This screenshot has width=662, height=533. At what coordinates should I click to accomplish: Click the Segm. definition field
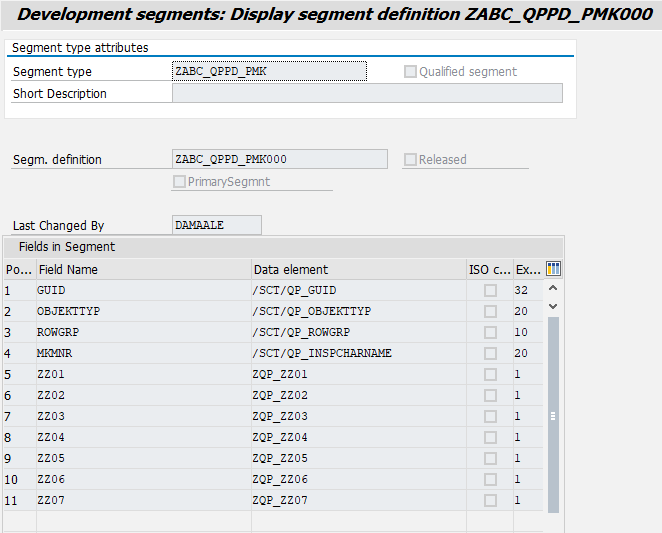pos(279,160)
